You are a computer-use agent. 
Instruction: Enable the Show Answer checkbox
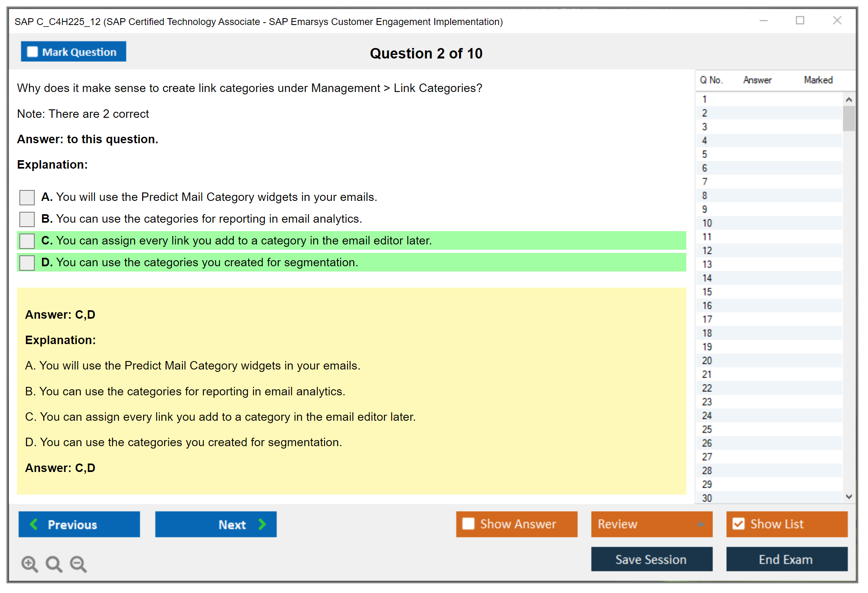[468, 524]
